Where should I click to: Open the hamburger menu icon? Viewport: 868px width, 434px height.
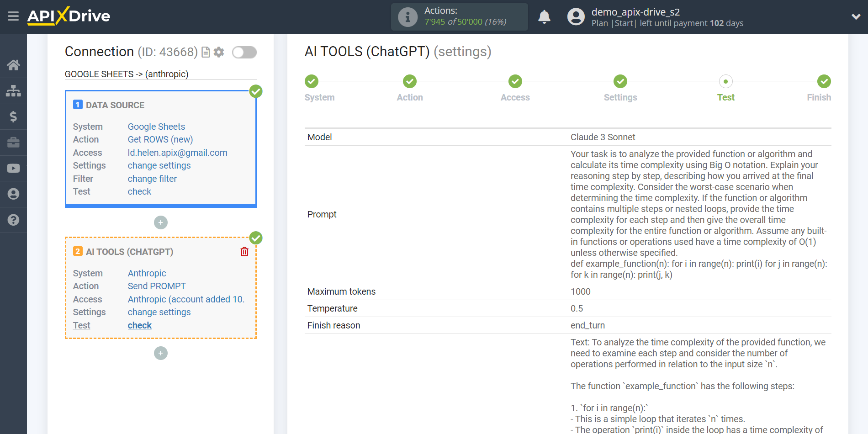13,16
